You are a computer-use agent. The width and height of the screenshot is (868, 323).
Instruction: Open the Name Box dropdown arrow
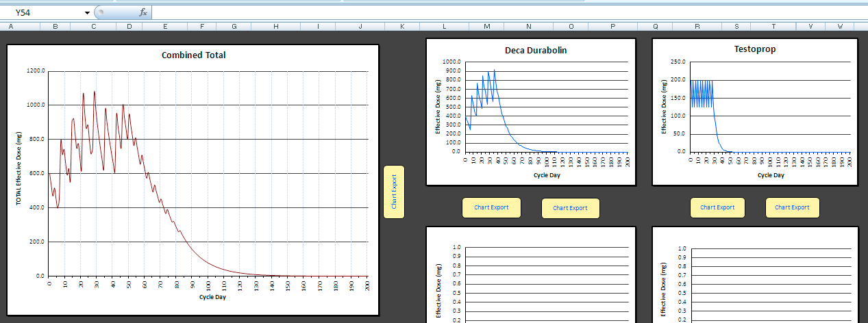(87, 13)
